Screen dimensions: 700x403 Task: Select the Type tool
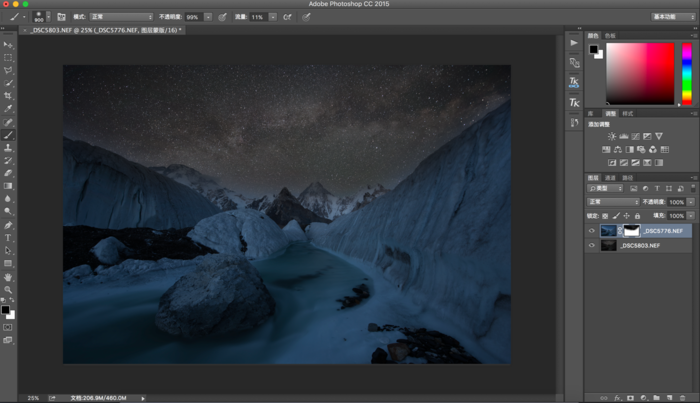tap(8, 238)
